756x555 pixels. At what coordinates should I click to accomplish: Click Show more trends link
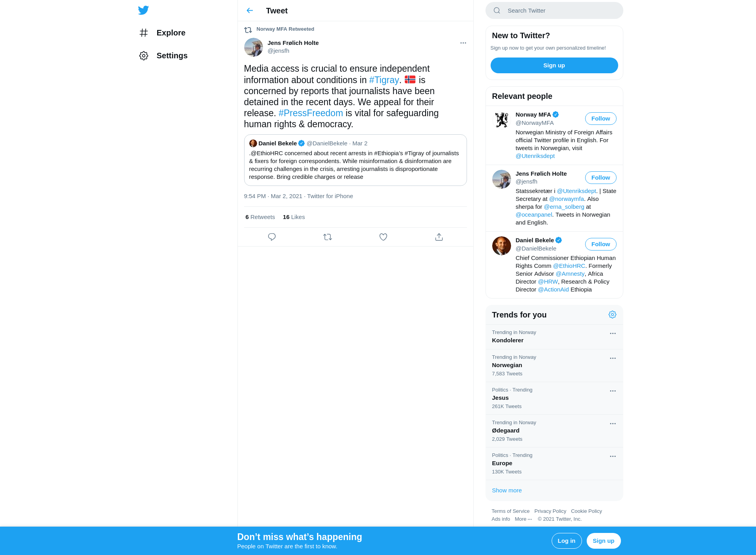[507, 490]
